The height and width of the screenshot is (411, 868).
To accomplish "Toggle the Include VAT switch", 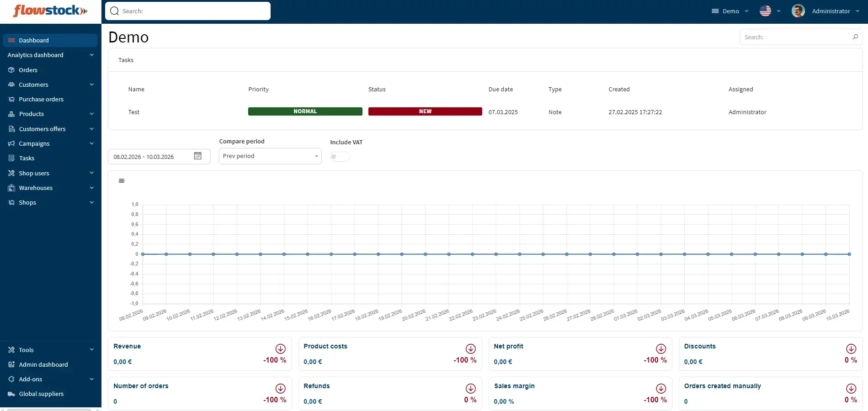I will pos(340,157).
